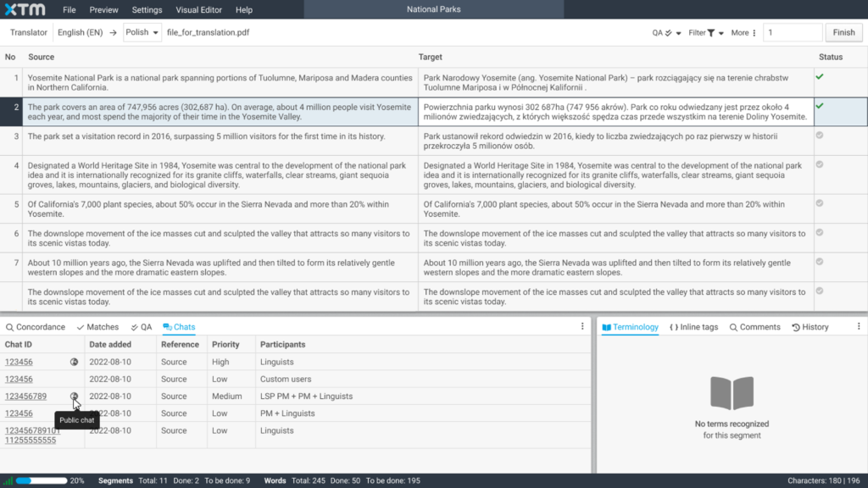Image resolution: width=868 pixels, height=488 pixels.
Task: Click the Filter funnel icon
Action: pyautogui.click(x=710, y=33)
